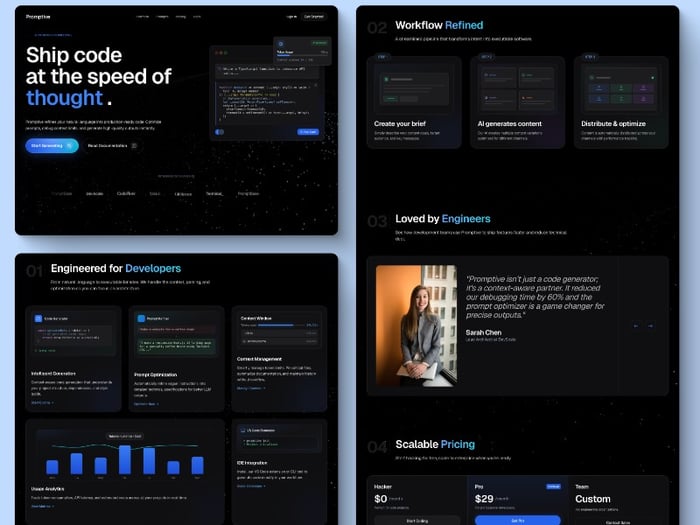Click the Hacker plan's $0 price
This screenshot has width=700, height=525.
click(x=381, y=499)
